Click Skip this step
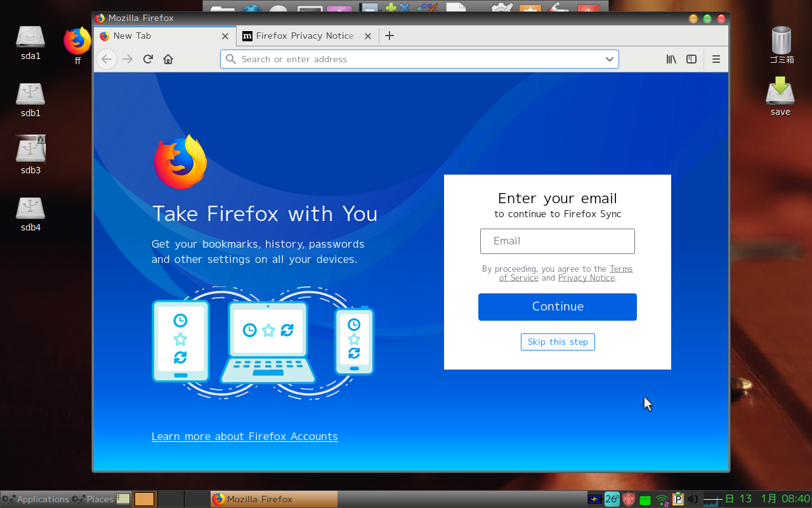Image resolution: width=812 pixels, height=508 pixels. (558, 342)
